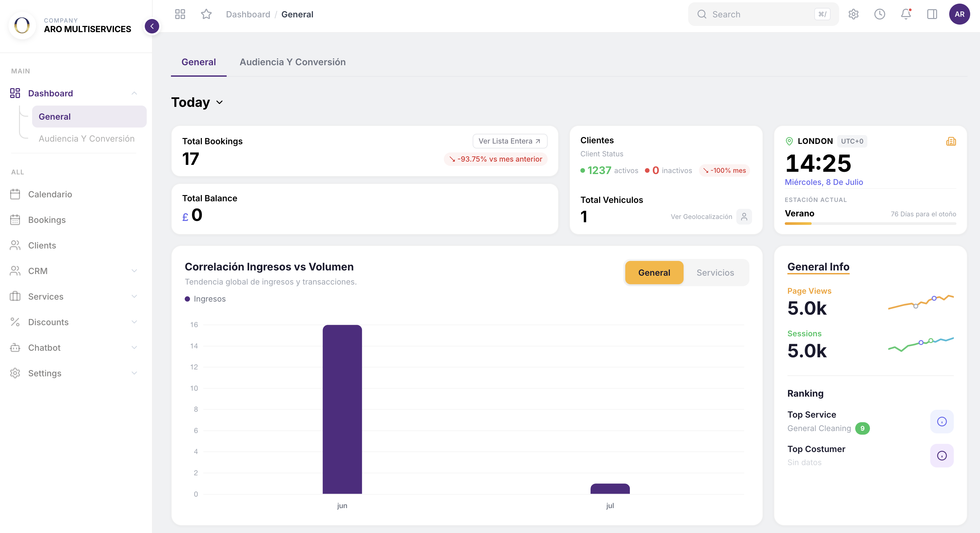The width and height of the screenshot is (980, 533).
Task: Switch the chart to General view
Action: pos(654,273)
